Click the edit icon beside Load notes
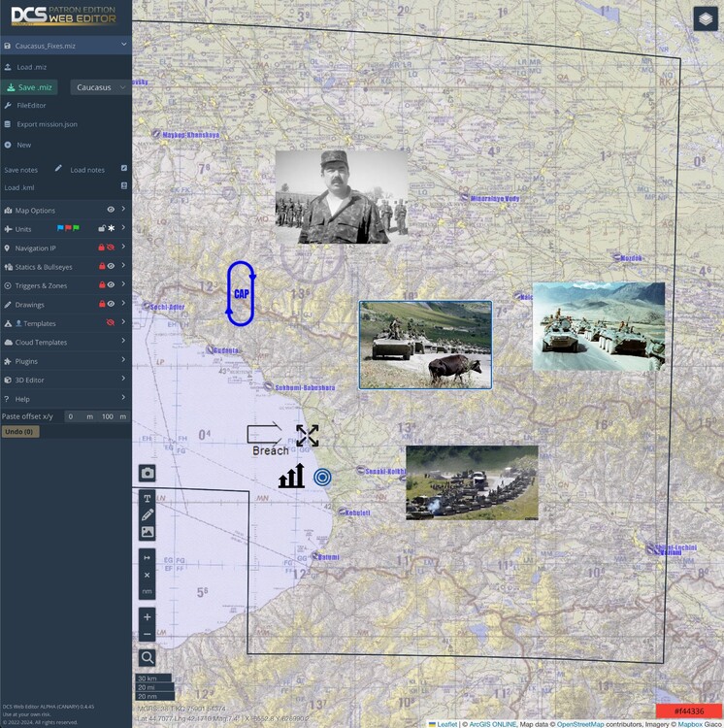 124,168
